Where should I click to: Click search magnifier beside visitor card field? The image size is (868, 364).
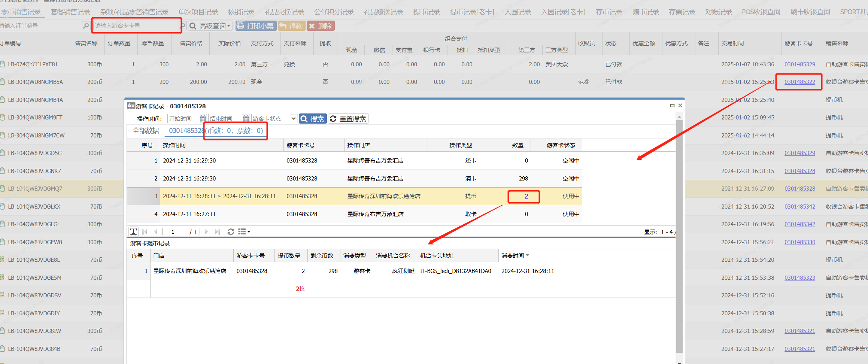183,26
